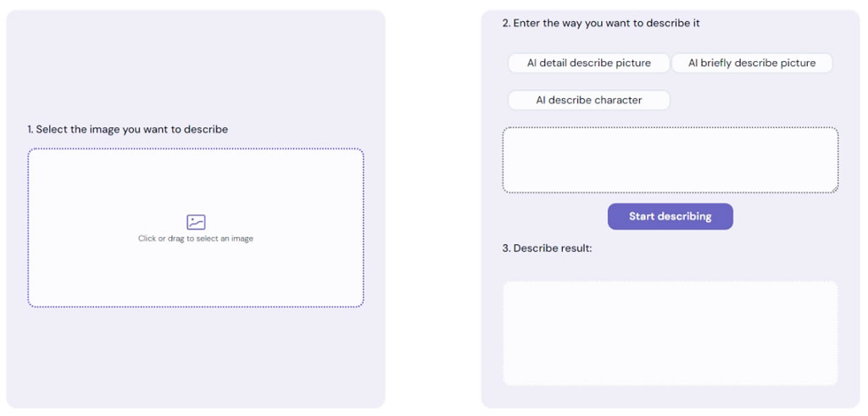The height and width of the screenshot is (416, 868).
Task: Click the textarea resize handle corner
Action: pyautogui.click(x=835, y=189)
